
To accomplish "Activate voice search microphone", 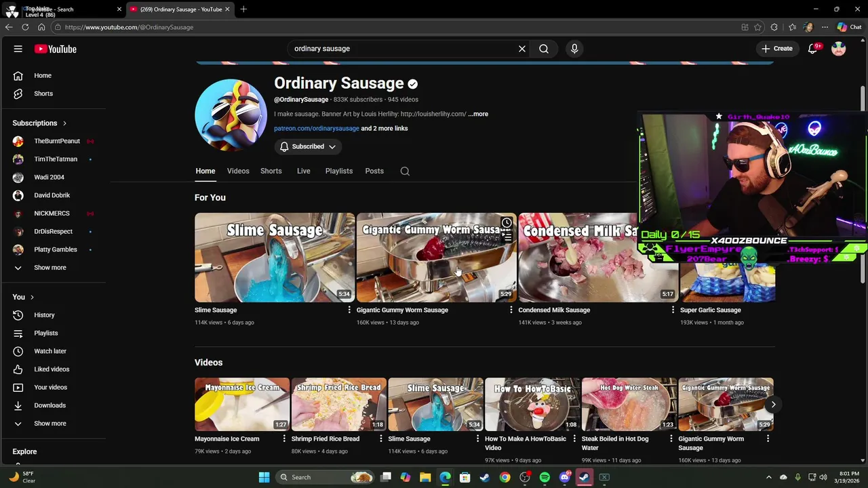I will pos(574,49).
